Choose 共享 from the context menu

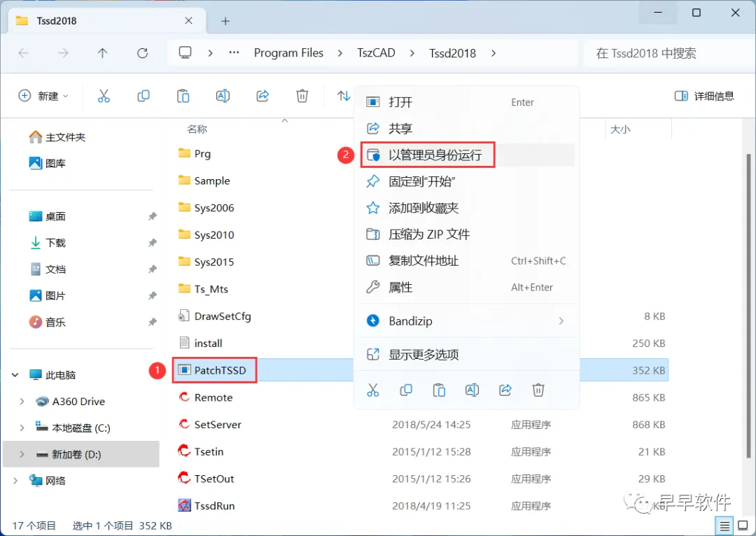pyautogui.click(x=466, y=128)
